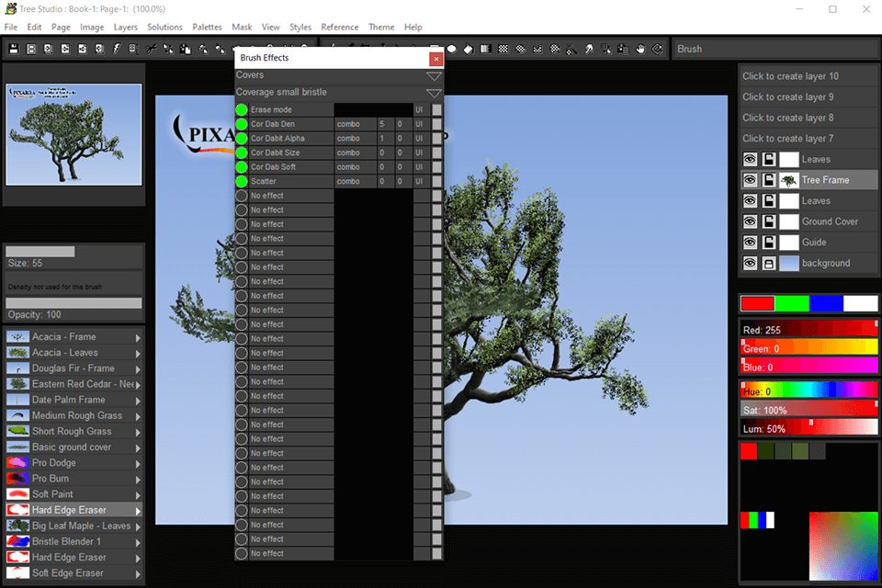Click the lock icon on Guide layer

tap(769, 243)
